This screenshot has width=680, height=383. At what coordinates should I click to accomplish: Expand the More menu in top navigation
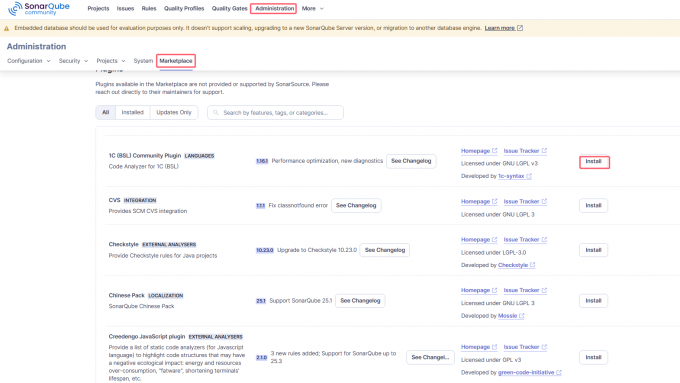pyautogui.click(x=313, y=8)
